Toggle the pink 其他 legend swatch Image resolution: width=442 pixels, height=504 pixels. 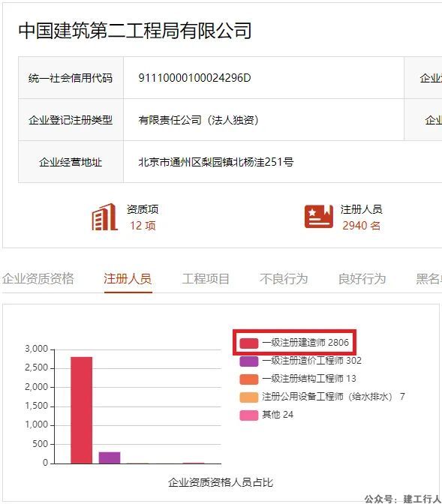point(248,415)
